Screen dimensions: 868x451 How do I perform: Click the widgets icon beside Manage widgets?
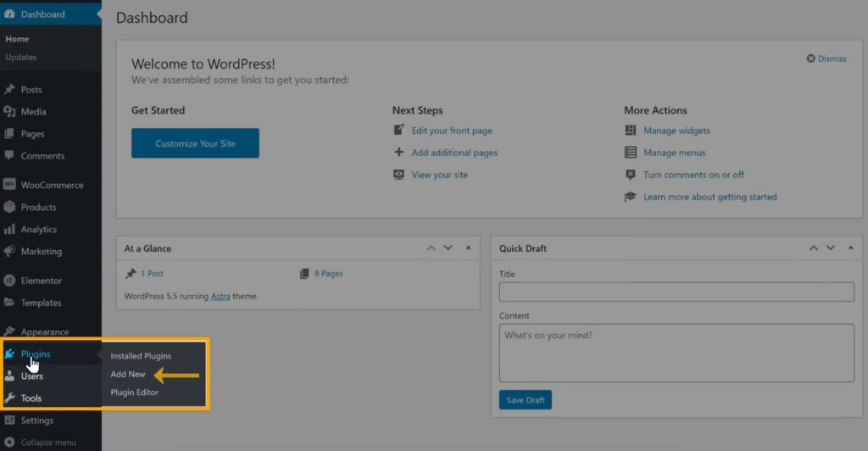631,130
